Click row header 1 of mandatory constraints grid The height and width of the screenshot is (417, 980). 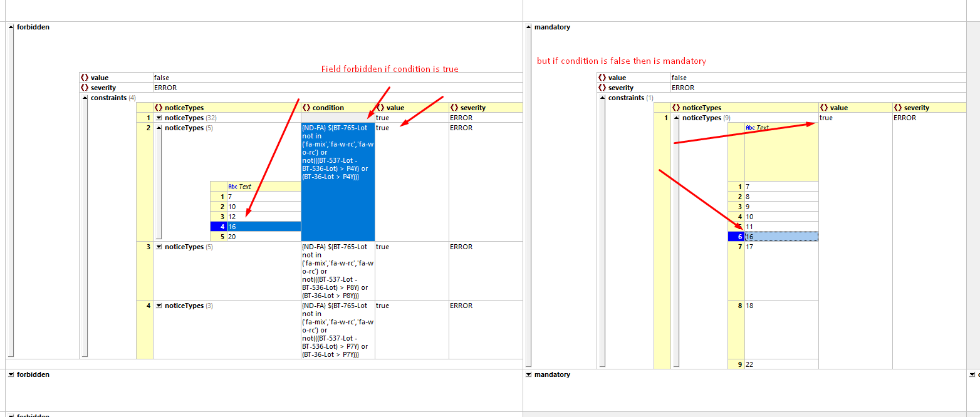(x=662, y=241)
